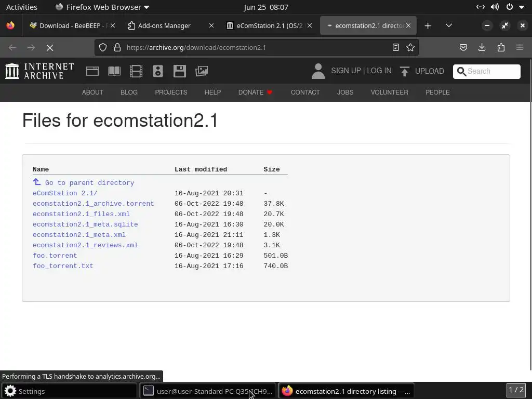The width and height of the screenshot is (532, 399).
Task: Open the PEOPLE menu item
Action: point(437,92)
